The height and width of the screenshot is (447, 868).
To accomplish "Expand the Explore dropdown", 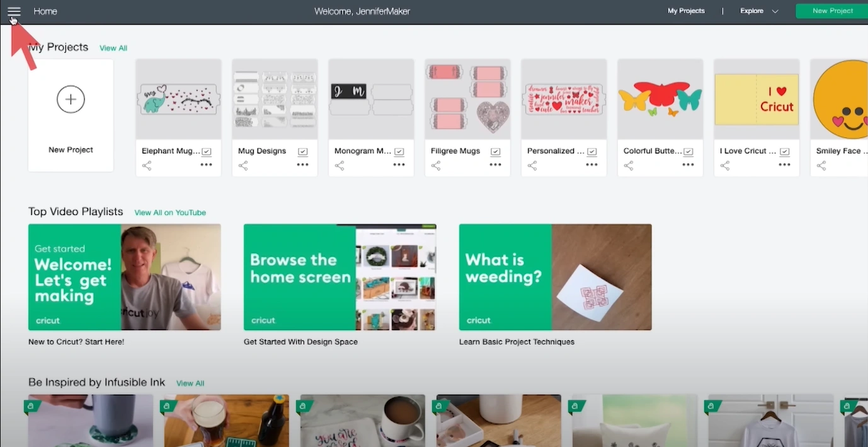I will coord(760,11).
